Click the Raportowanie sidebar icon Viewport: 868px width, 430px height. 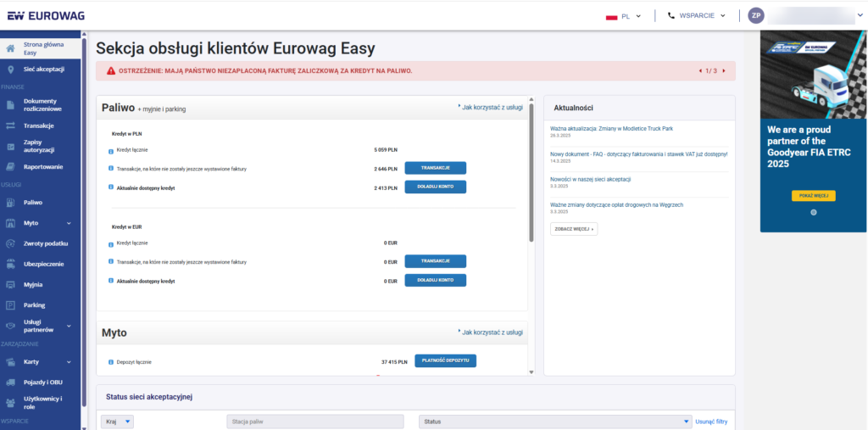pos(10,167)
